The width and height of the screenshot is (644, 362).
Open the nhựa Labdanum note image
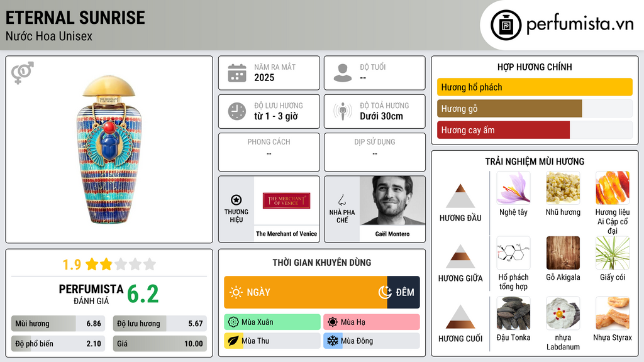click(x=563, y=313)
